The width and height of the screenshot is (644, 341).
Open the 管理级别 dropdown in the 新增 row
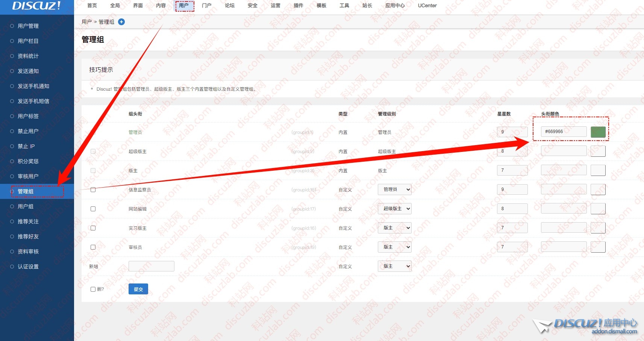[x=394, y=266]
